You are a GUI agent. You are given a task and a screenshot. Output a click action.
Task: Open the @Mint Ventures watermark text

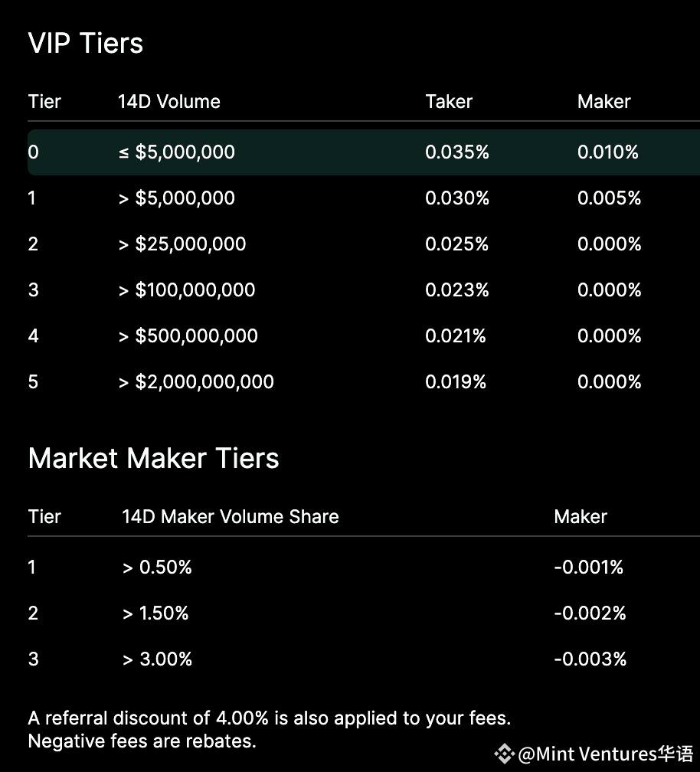(x=606, y=754)
